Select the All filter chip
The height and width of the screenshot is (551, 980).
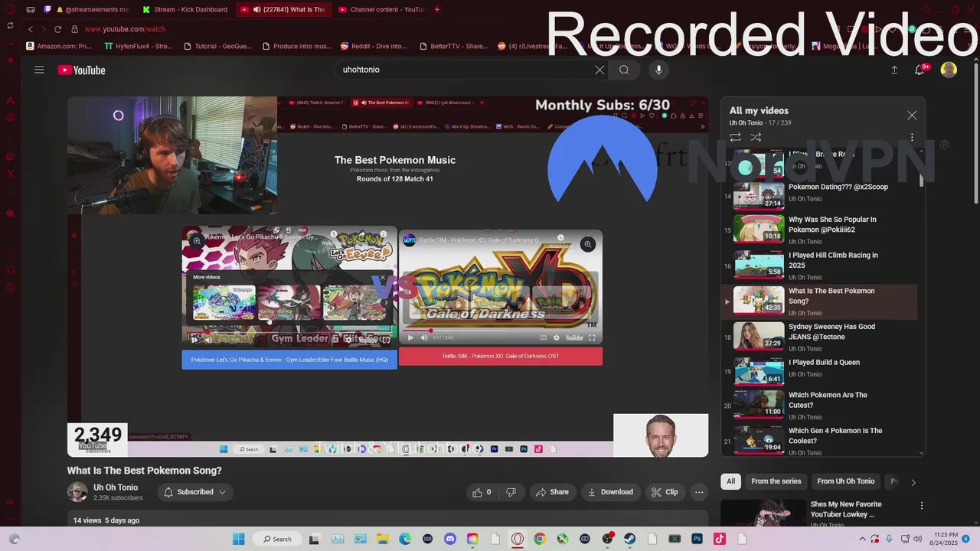pyautogui.click(x=731, y=481)
